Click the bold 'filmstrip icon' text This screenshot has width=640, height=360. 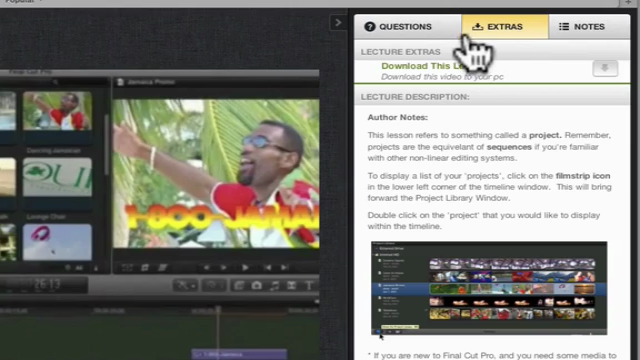click(x=583, y=176)
